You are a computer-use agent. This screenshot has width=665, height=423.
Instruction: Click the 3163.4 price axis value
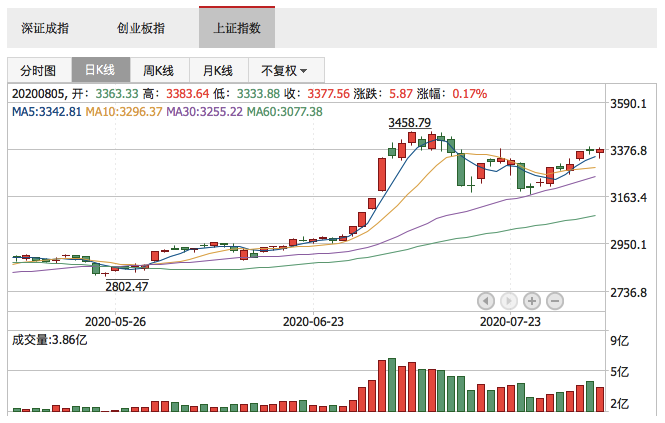pyautogui.click(x=628, y=197)
